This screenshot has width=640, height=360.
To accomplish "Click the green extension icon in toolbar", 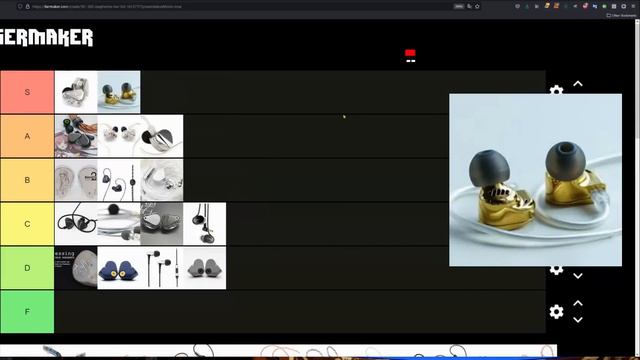I will 604,6.
